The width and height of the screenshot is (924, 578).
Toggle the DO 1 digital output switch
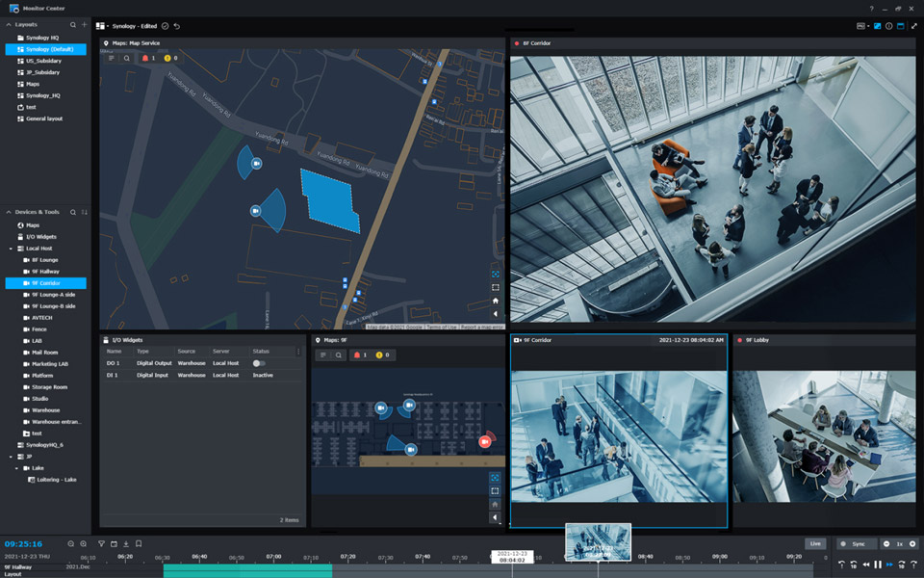(x=258, y=363)
